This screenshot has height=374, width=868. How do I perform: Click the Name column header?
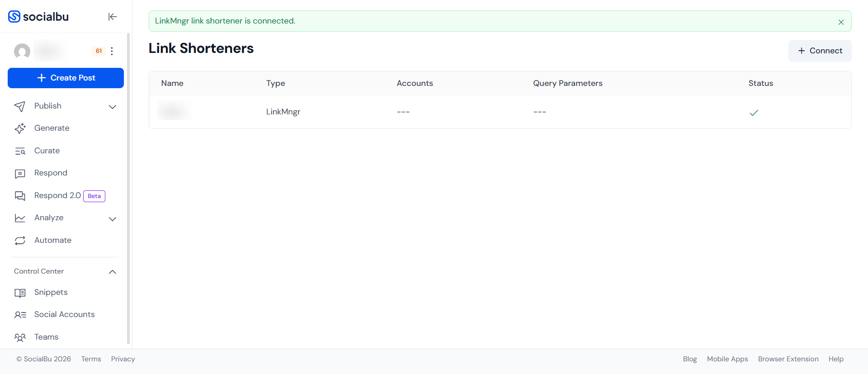[x=172, y=83]
